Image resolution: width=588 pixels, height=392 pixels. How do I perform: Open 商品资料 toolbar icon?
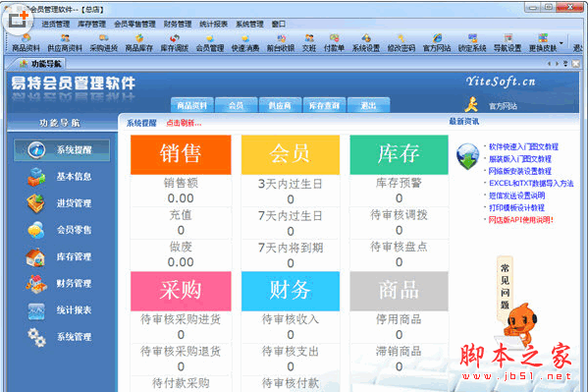[x=26, y=43]
